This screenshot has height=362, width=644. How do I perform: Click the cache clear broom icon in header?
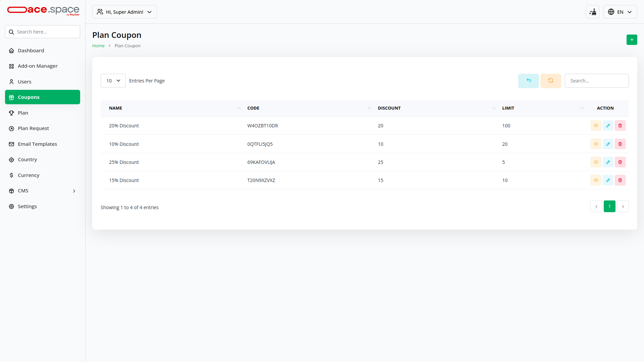[x=593, y=12]
